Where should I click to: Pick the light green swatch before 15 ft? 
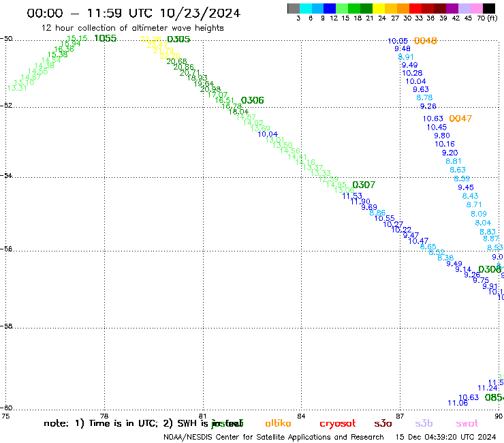point(342,8)
